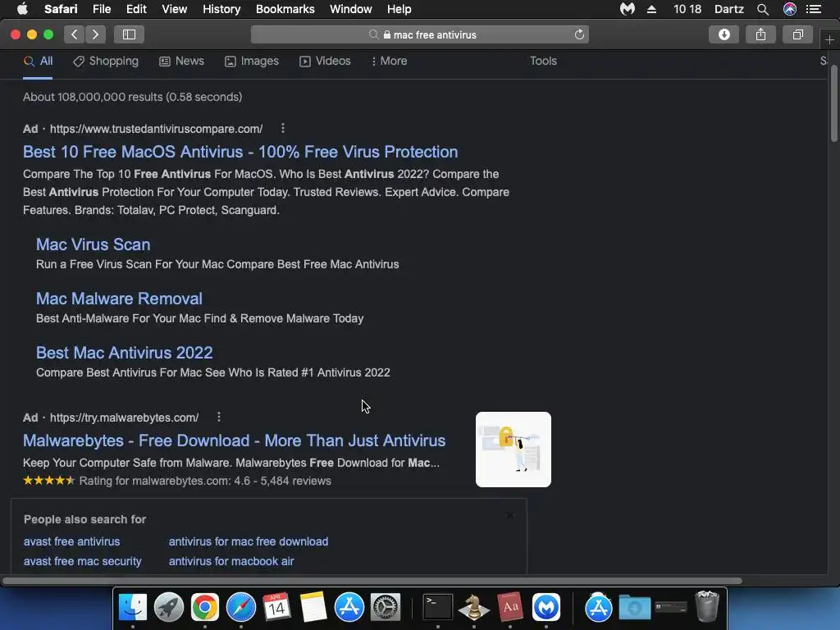840x630 pixels.
Task: Open the Apple menu
Action: (22, 9)
